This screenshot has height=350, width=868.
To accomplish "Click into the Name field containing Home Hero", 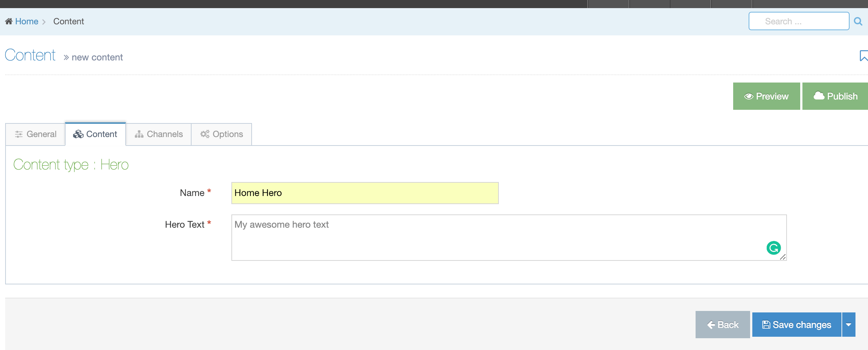I will [365, 193].
